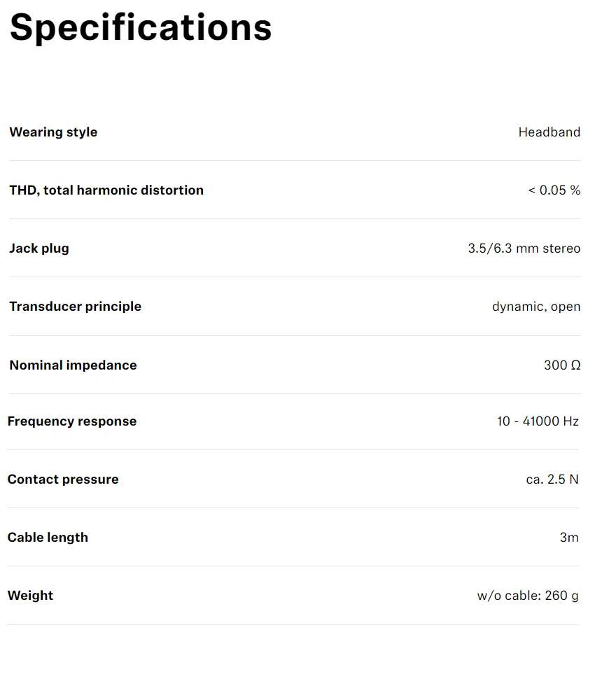Viewport: 595px width, 700px height.
Task: Select the Cable length label
Action: 48,538
